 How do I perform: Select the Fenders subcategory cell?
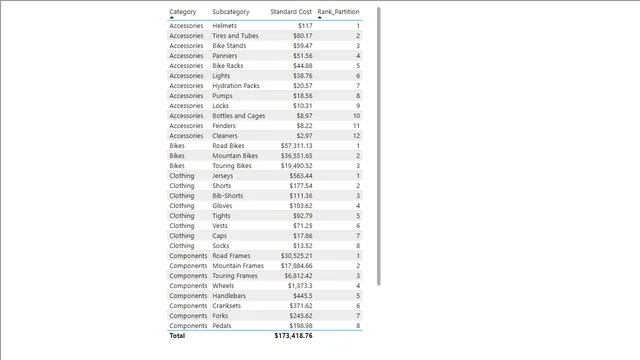tap(224, 126)
